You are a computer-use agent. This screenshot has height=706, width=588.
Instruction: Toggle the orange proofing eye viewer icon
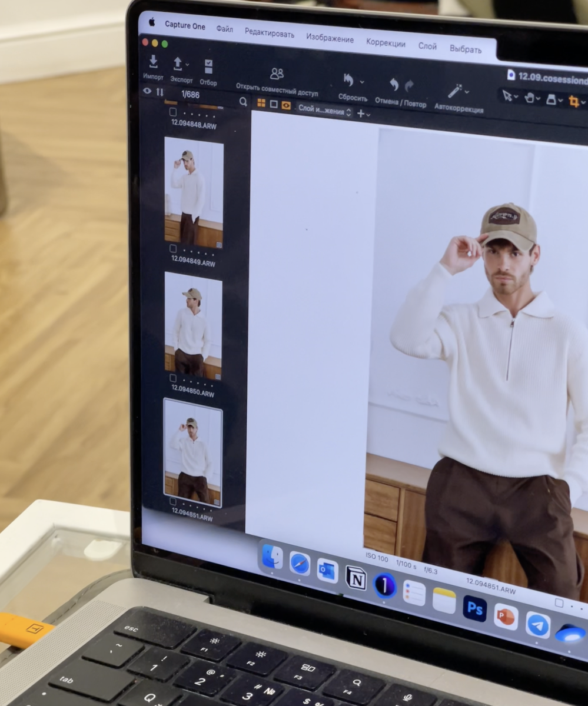click(x=286, y=105)
